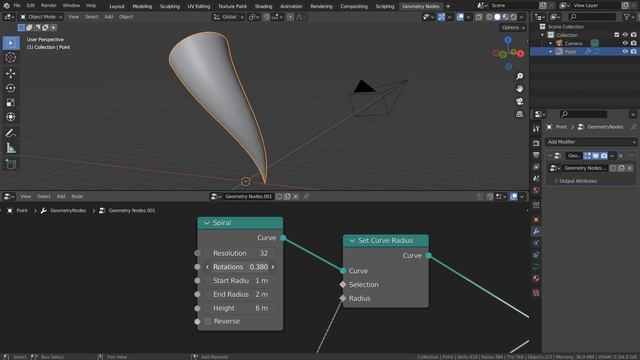This screenshot has width=640, height=360.
Task: Open the File menu
Action: coord(17,6)
